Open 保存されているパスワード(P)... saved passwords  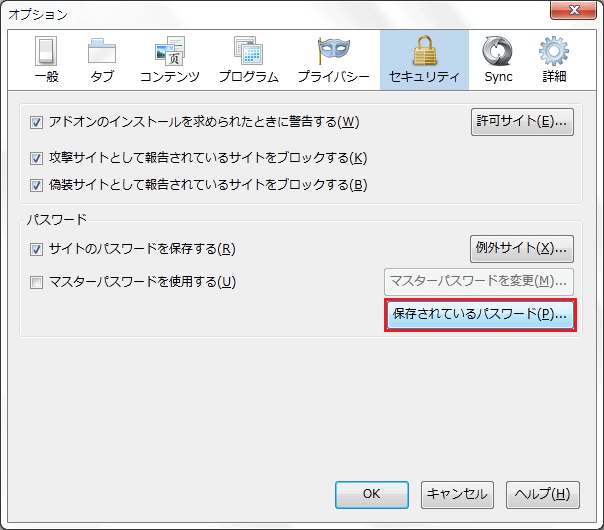coord(480,314)
